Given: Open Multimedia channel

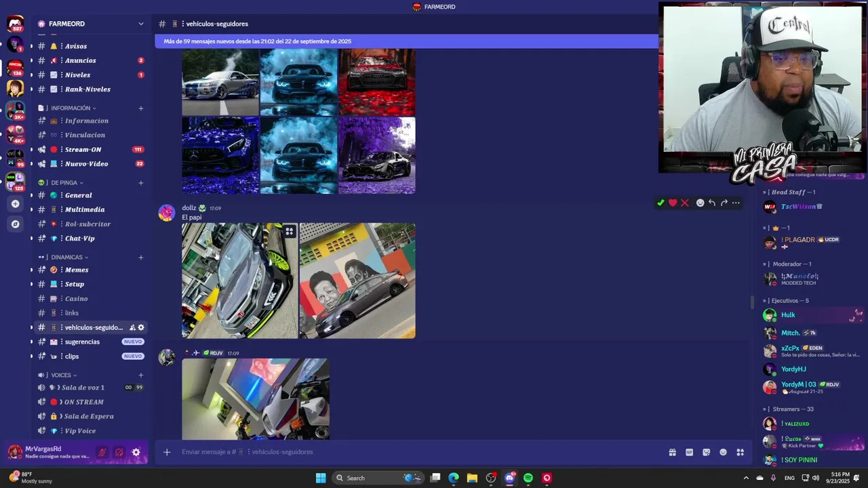Looking at the screenshot, I should pos(91,209).
